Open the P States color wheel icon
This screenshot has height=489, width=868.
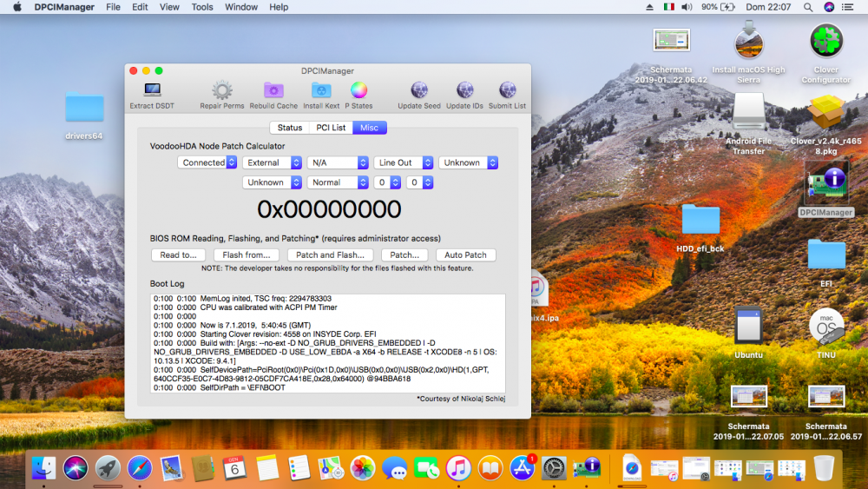358,89
